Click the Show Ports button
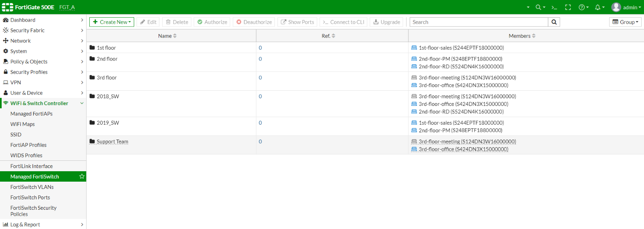The height and width of the screenshot is (229, 644). point(297,22)
